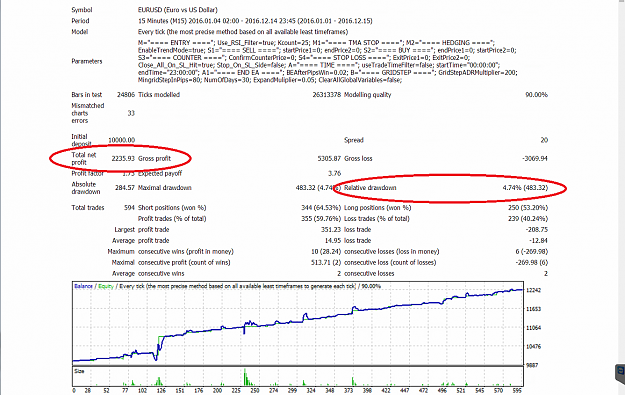The height and width of the screenshot is (395, 625).
Task: Select the consecutive loss value -269.98 (6)
Action: pos(531,263)
